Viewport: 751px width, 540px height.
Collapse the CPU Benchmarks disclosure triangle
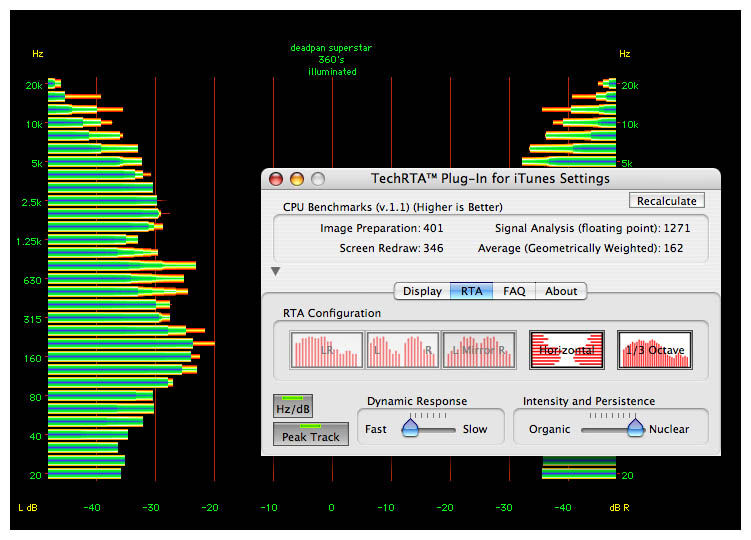[275, 272]
